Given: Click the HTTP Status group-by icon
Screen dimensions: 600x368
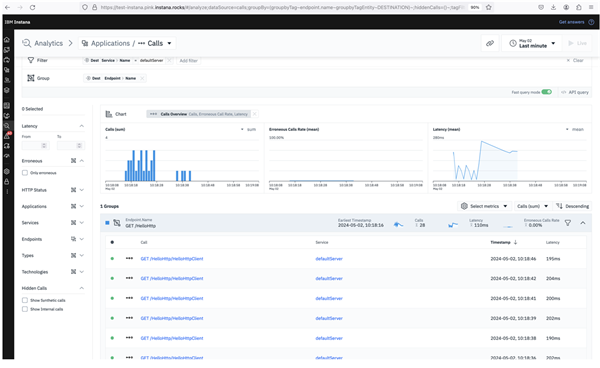Looking at the screenshot, I should click(73, 190).
